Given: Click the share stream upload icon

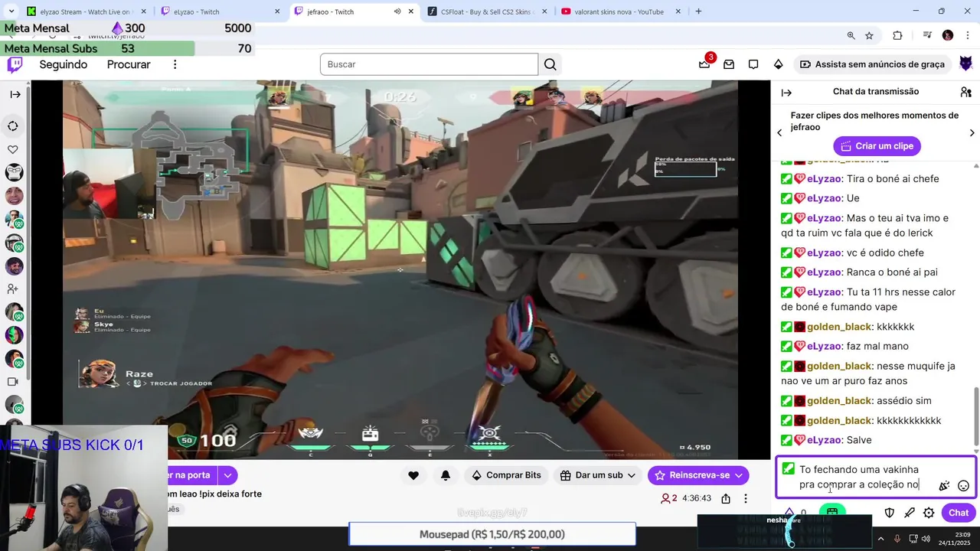Looking at the screenshot, I should [x=726, y=498].
